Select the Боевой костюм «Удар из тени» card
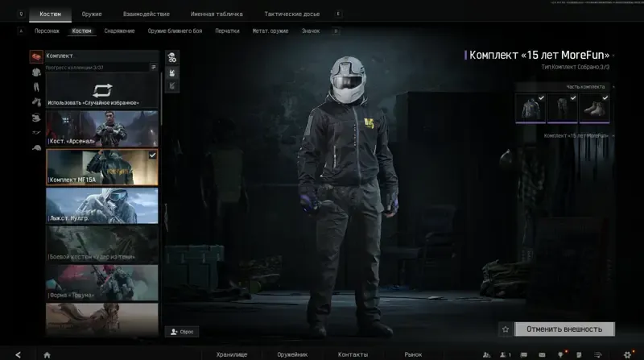The height and width of the screenshot is (360, 644). [x=102, y=245]
